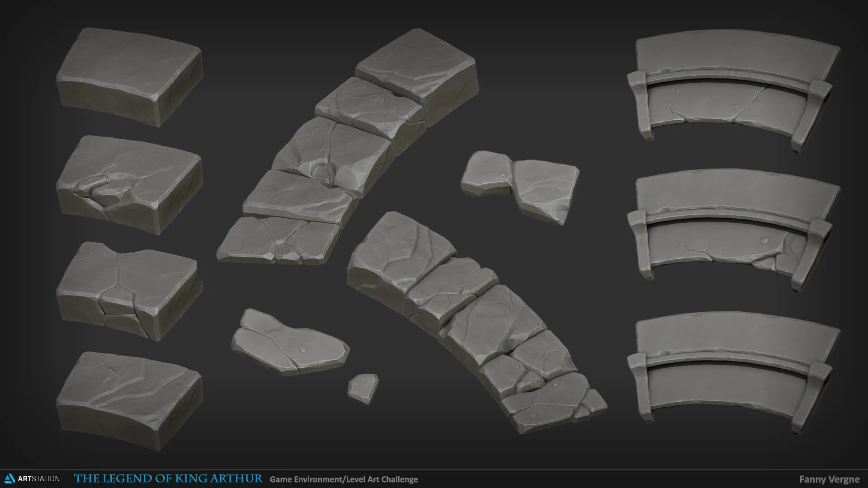Image resolution: width=868 pixels, height=488 pixels.
Task: Click Game Environment/Level Art Challenge text
Action: (x=344, y=479)
